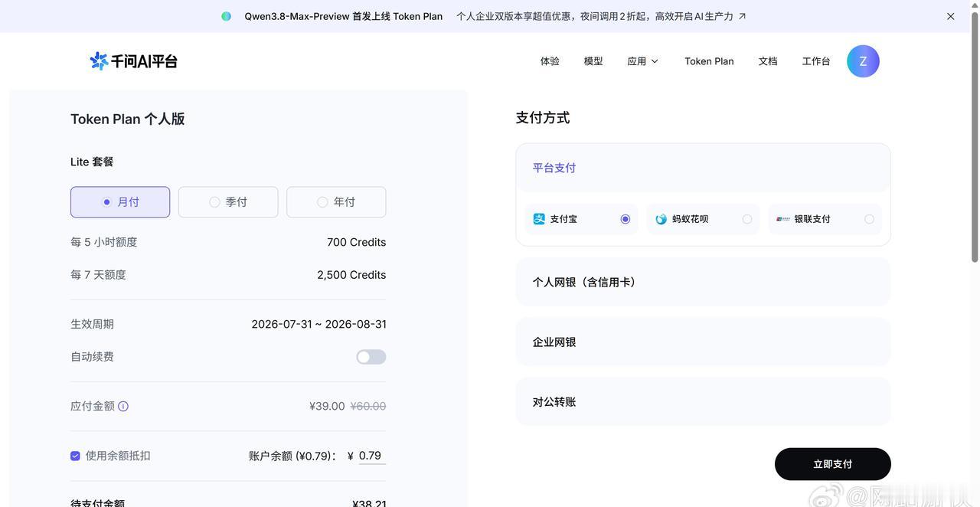The height and width of the screenshot is (507, 980).
Task: Click the 立即支付 button
Action: [x=833, y=464]
